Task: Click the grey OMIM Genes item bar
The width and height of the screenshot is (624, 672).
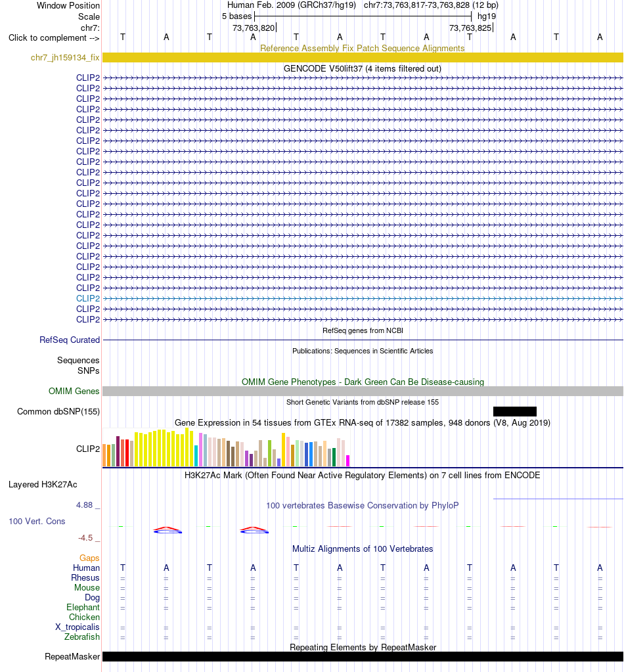Action: pos(363,391)
